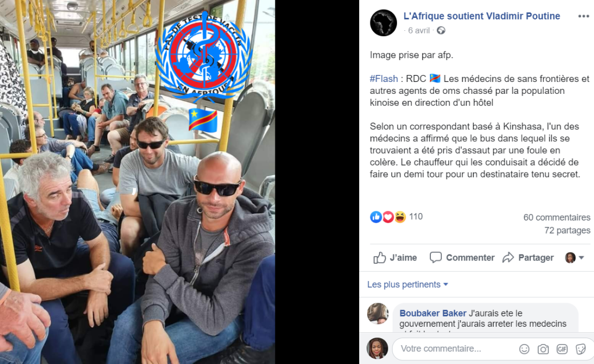Click the Commenter button
The image size is (594, 364).
tap(462, 258)
